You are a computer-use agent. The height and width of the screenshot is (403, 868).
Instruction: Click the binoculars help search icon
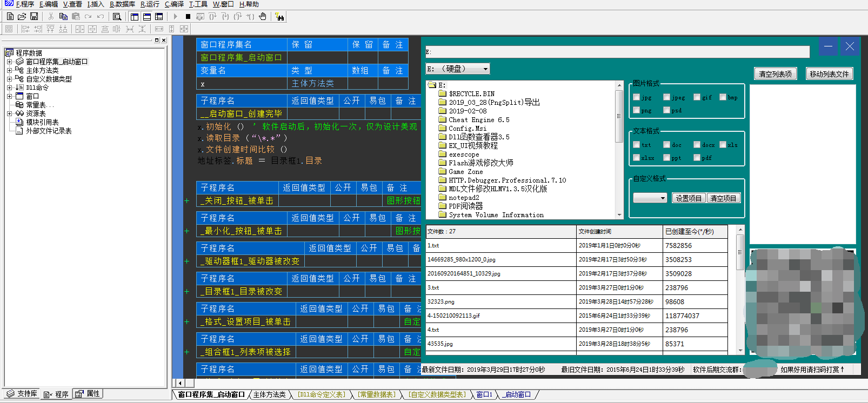pyautogui.click(x=279, y=17)
